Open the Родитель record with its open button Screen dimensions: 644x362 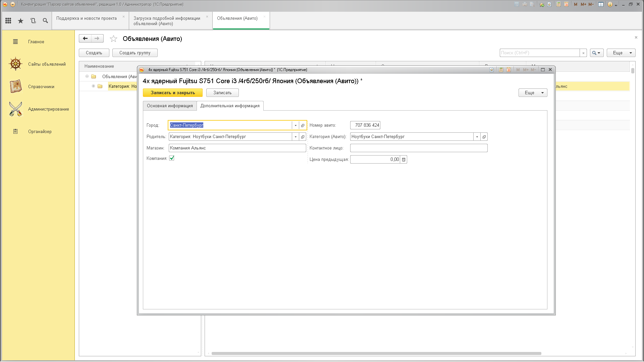click(303, 137)
